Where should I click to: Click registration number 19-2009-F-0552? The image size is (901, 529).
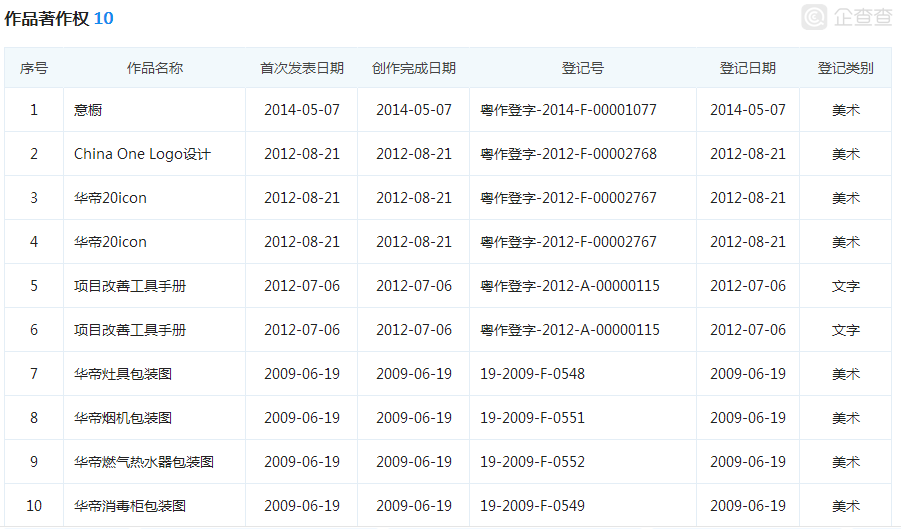(533, 462)
